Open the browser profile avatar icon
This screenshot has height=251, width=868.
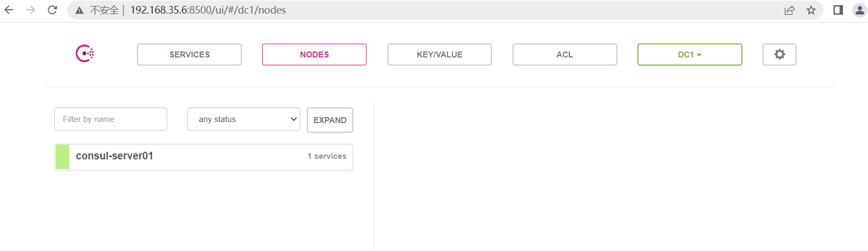click(x=859, y=10)
